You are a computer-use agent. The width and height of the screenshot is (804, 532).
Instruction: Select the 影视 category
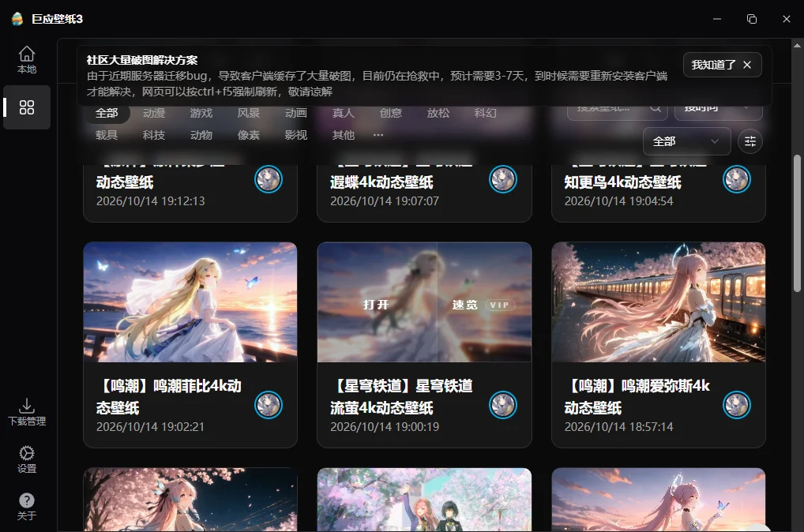(x=296, y=135)
